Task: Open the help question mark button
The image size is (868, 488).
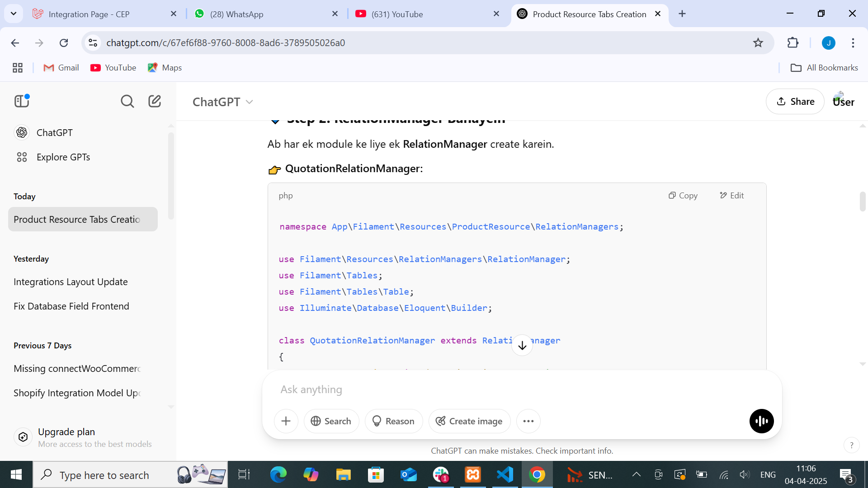Action: (x=852, y=445)
